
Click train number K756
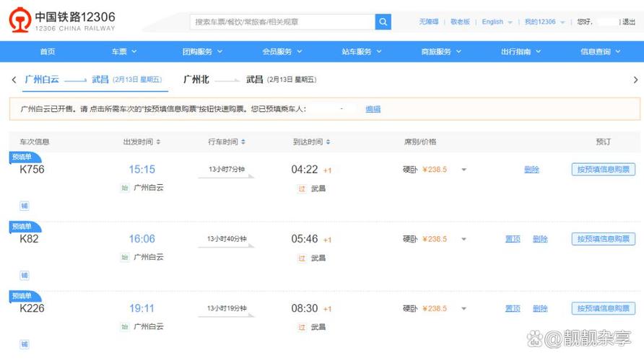(x=32, y=170)
